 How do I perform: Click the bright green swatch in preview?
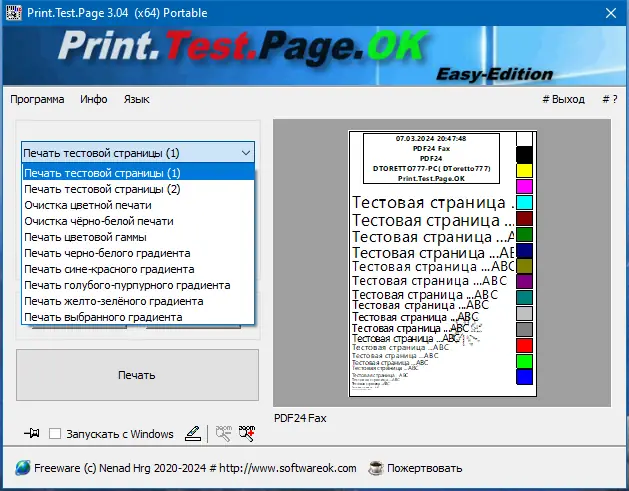coord(524,361)
